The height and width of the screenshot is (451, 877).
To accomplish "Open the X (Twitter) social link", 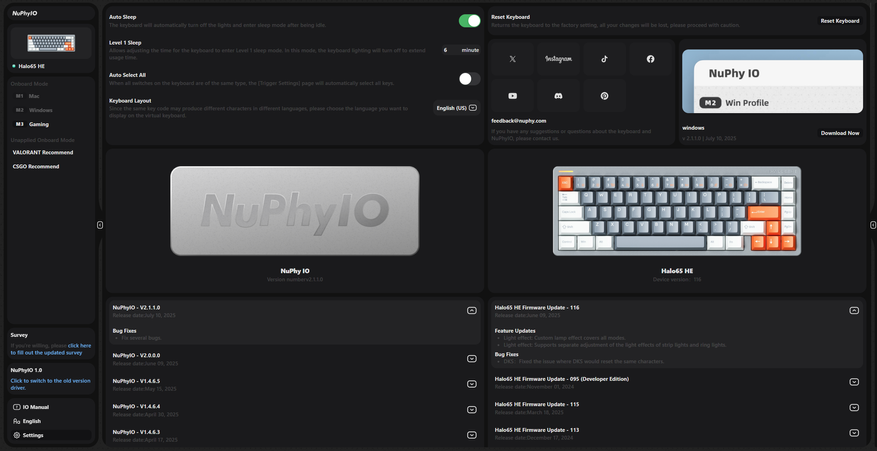I will 512,59.
